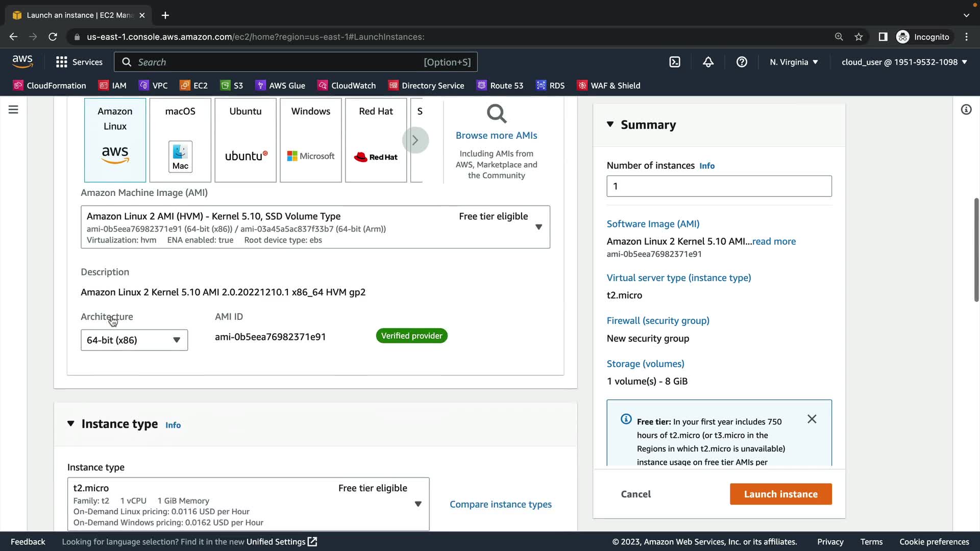
Task: Click the notifications bell icon
Action: point(708,62)
